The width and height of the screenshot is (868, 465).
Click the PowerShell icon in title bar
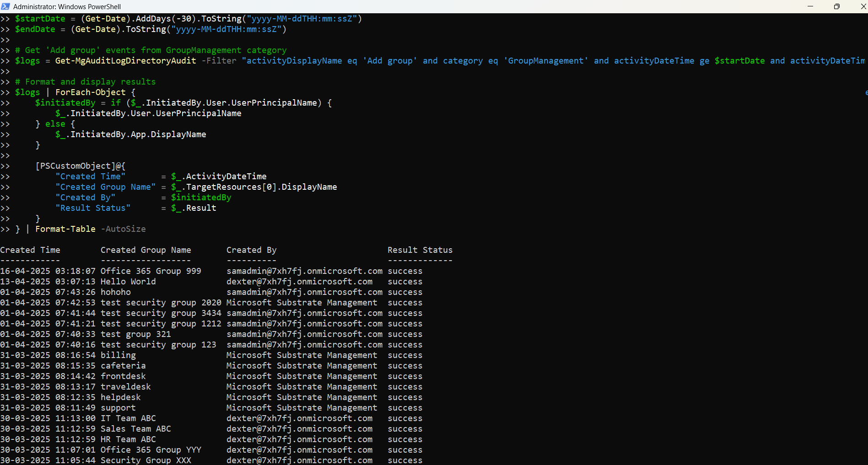[5, 6]
